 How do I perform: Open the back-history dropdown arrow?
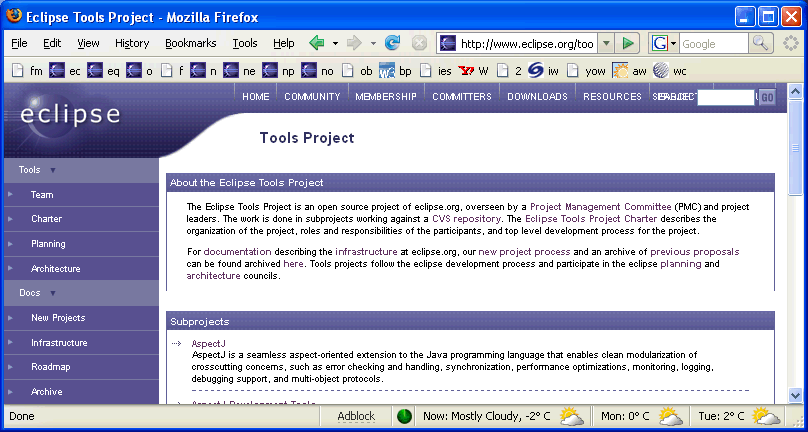pos(335,43)
